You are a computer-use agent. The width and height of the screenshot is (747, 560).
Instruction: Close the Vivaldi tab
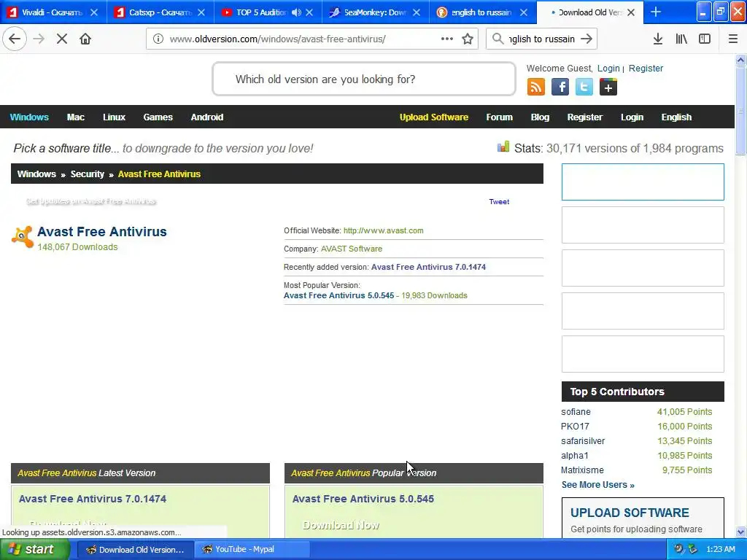pyautogui.click(x=94, y=12)
